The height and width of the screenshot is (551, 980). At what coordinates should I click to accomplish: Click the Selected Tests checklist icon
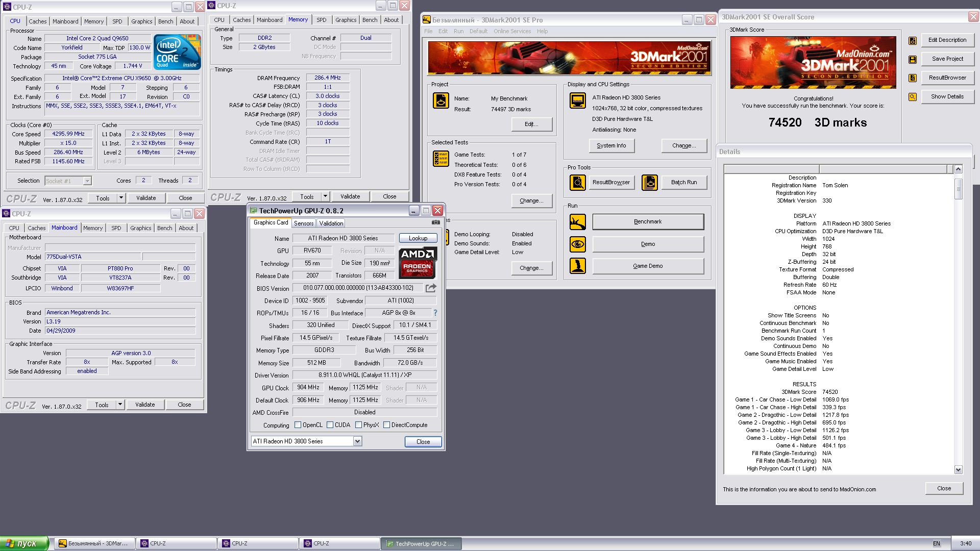point(441,159)
